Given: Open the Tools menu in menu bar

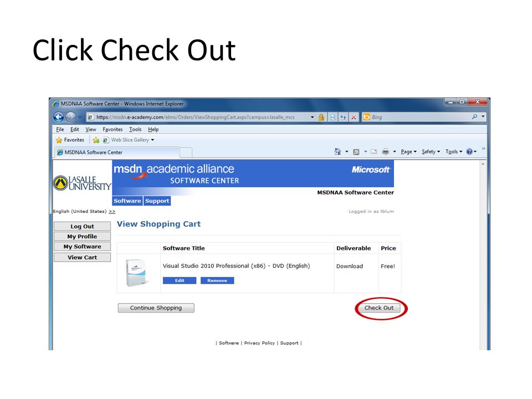Looking at the screenshot, I should pyautogui.click(x=135, y=129).
